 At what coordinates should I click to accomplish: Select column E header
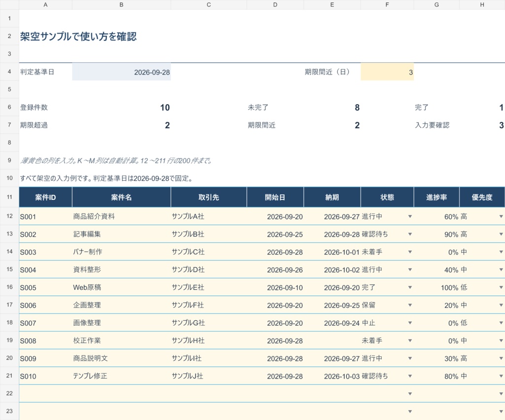pos(332,5)
